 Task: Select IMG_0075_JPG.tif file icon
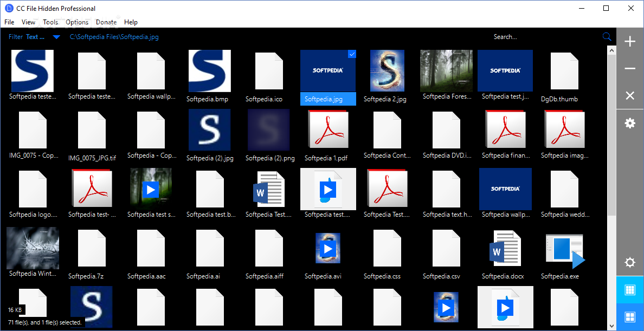(x=92, y=130)
